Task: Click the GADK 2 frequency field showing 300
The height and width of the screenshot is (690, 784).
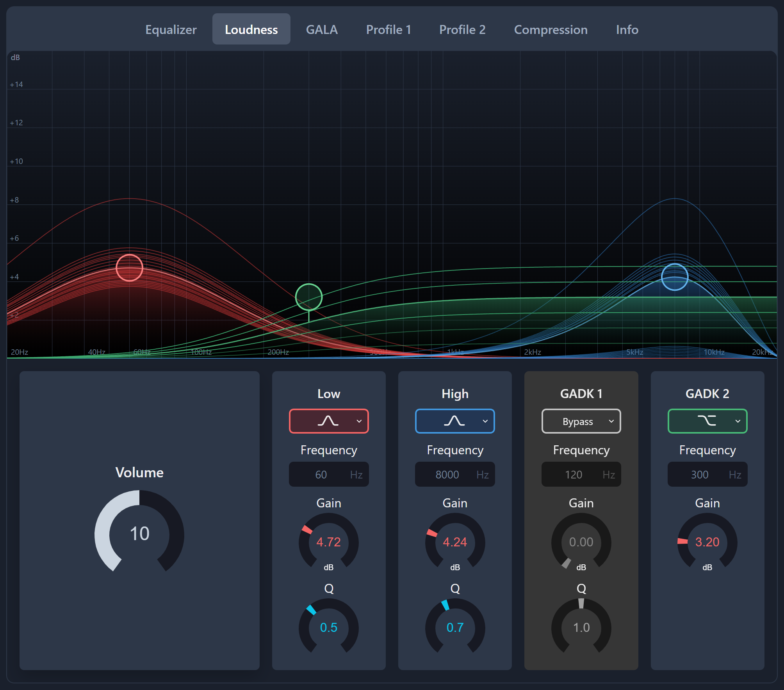Action: click(x=700, y=475)
